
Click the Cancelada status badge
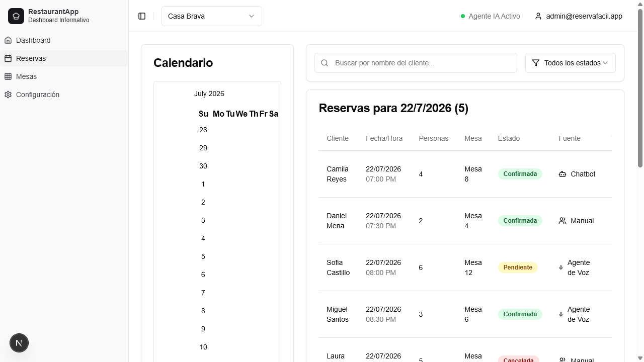pyautogui.click(x=519, y=359)
